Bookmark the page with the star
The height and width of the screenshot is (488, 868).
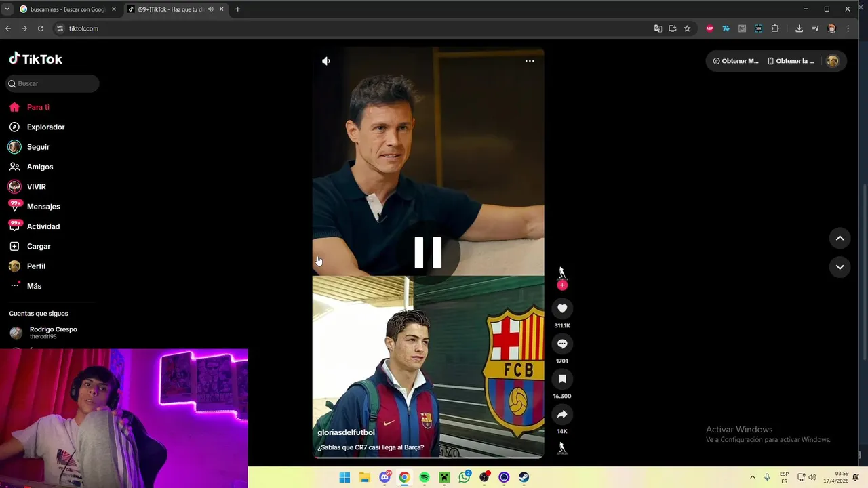(687, 28)
